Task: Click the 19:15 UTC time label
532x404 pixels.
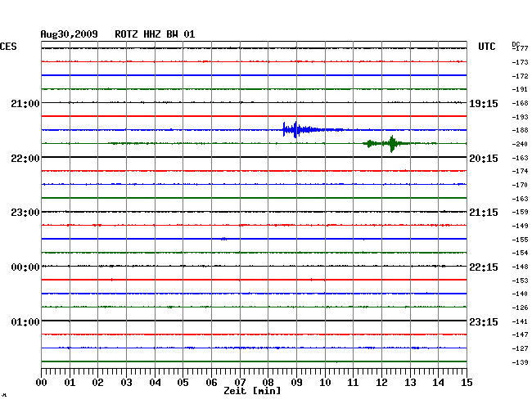Action: [484, 104]
